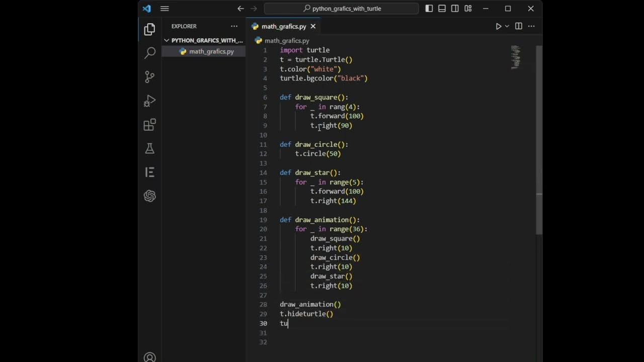Close the math_grafics.py tab
Image resolution: width=644 pixels, height=362 pixels.
(313, 26)
